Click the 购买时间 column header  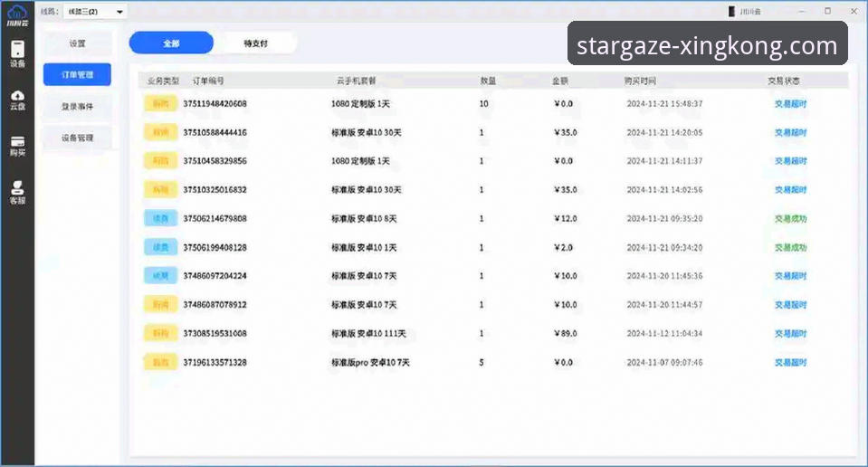pyautogui.click(x=640, y=81)
